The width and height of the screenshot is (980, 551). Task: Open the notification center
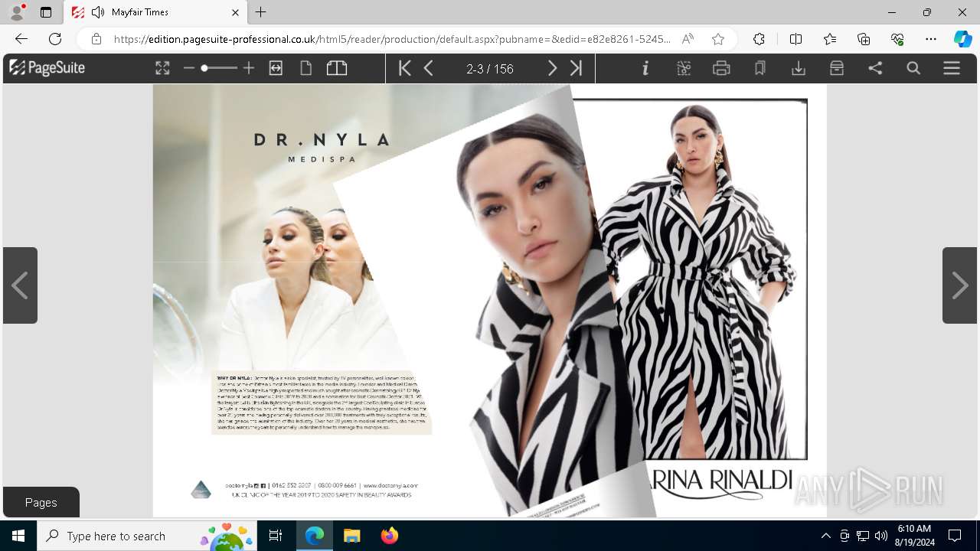[x=955, y=536]
